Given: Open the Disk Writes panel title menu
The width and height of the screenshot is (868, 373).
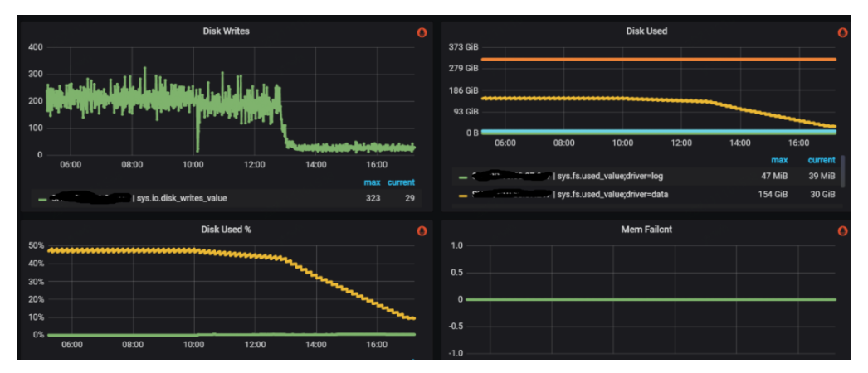Looking at the screenshot, I should point(226,31).
